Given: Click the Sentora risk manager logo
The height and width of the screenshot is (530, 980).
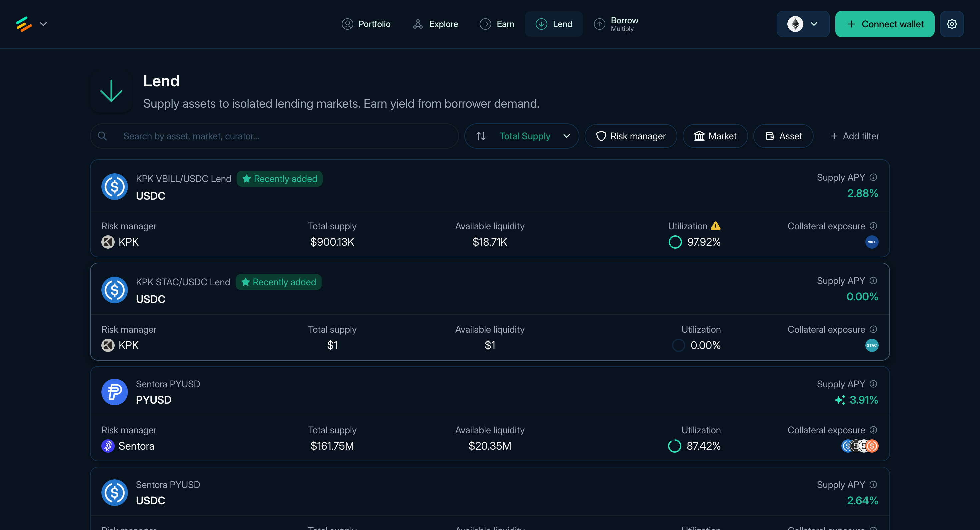Looking at the screenshot, I should click(108, 446).
